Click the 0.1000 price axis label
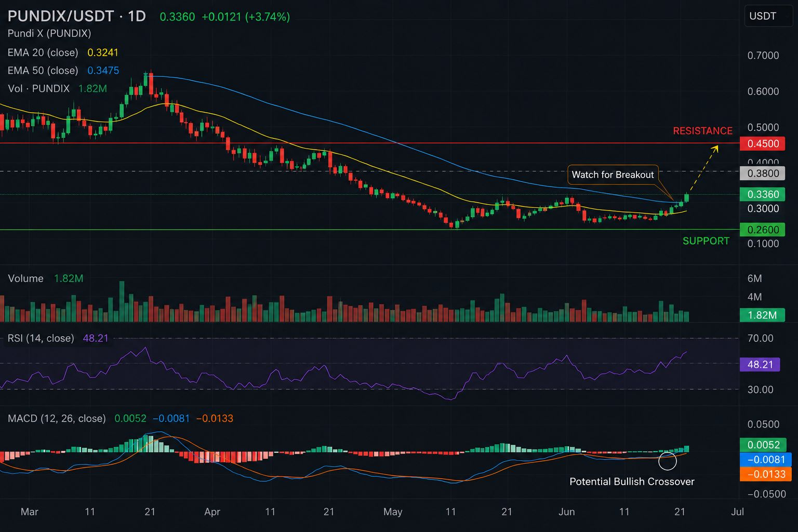Image resolution: width=798 pixels, height=532 pixels. coord(763,244)
